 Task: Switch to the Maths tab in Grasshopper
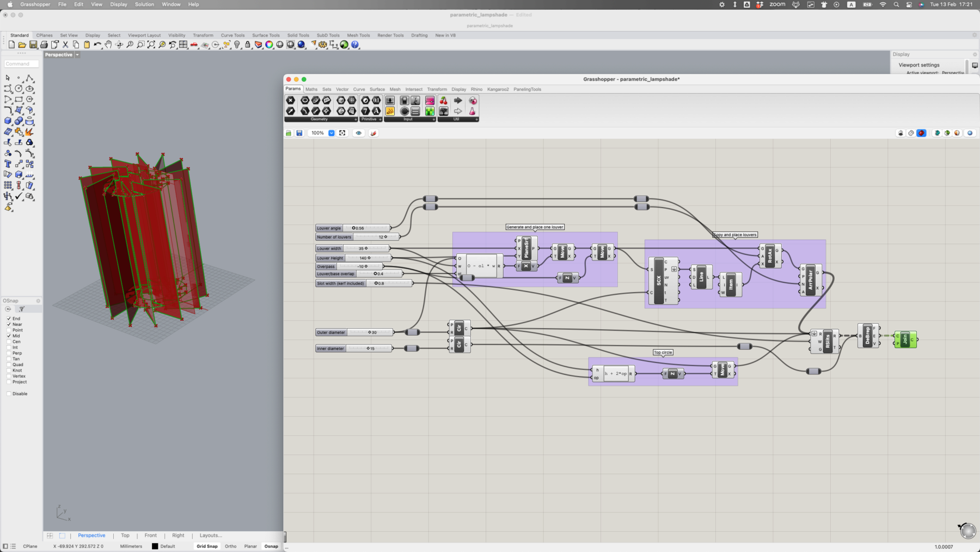[311, 89]
